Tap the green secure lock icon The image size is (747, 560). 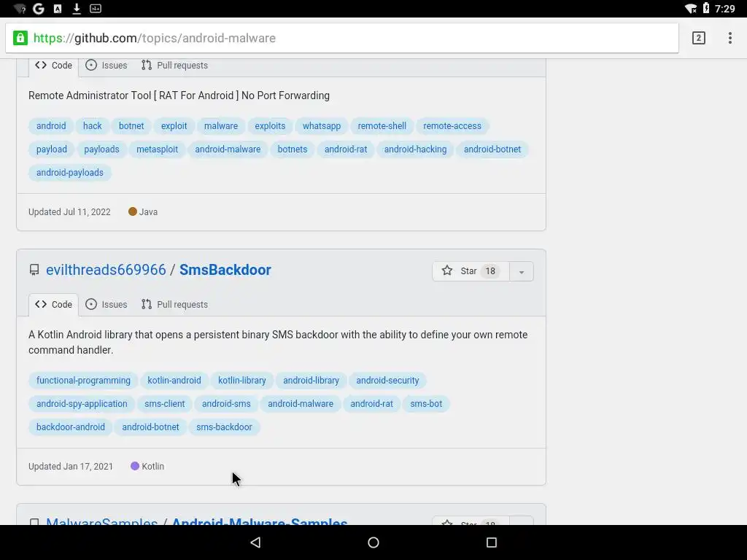[20, 38]
